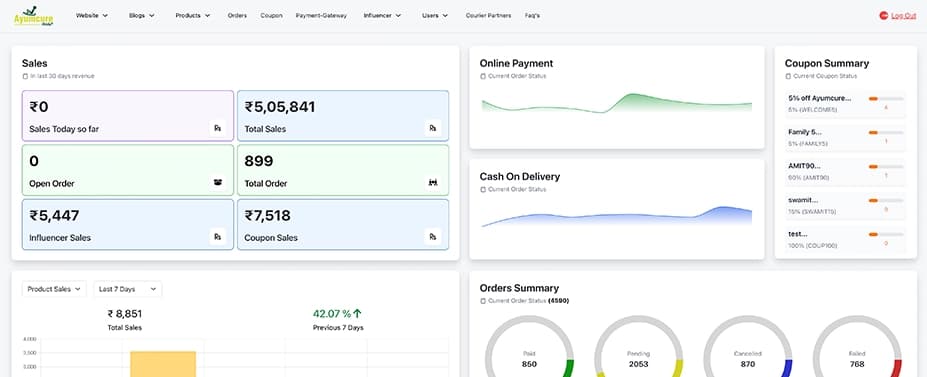
Task: Click calendar icon under Orders Summary
Action: coord(482,301)
